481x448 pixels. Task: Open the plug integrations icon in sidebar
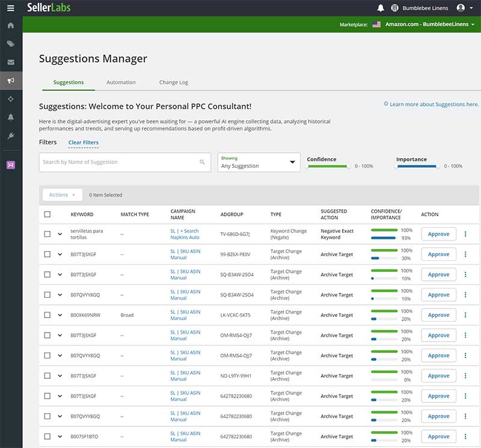point(11,136)
